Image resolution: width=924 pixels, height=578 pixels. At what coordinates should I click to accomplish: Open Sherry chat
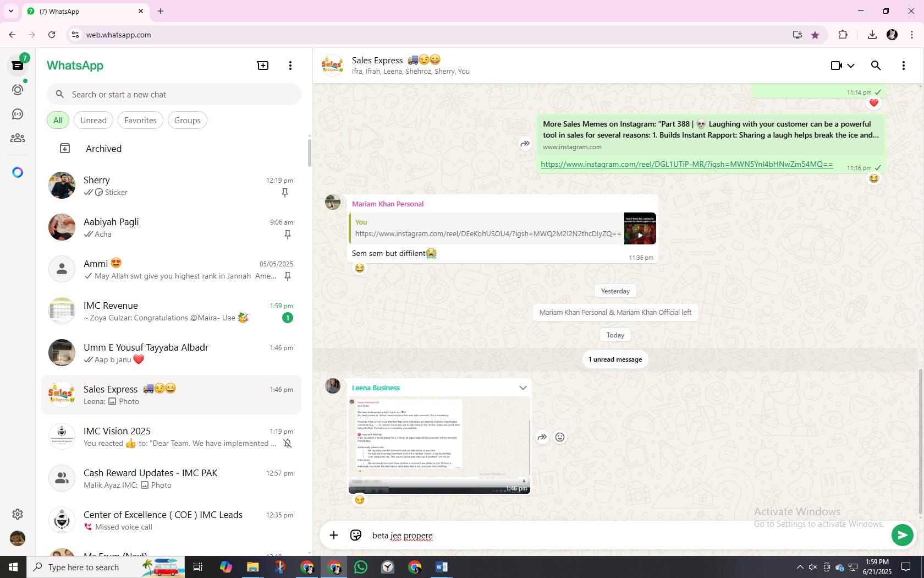[x=172, y=186]
